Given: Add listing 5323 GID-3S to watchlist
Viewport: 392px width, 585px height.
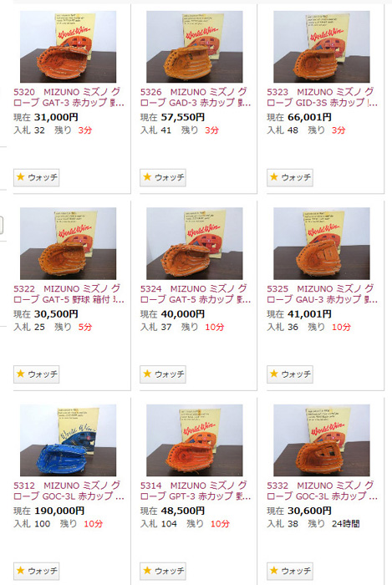Looking at the screenshot, I should pos(290,177).
